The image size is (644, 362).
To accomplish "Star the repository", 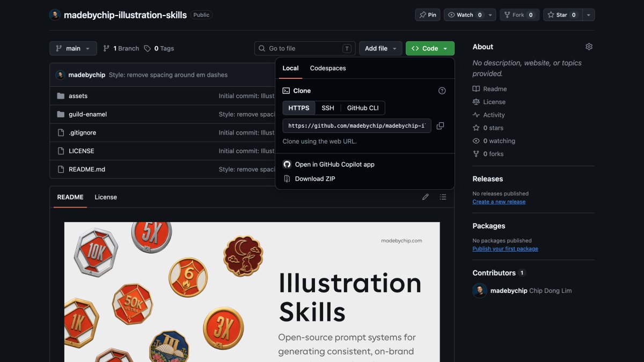I will coord(562,15).
